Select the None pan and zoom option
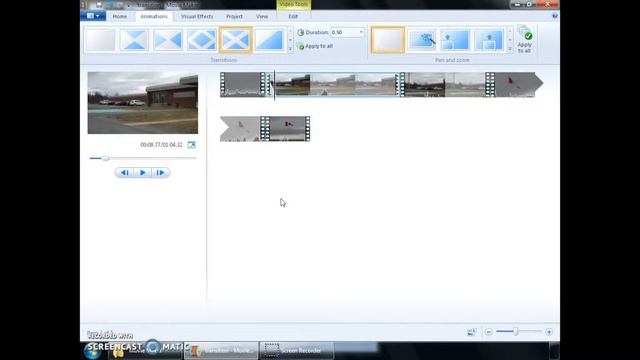This screenshot has height=360, width=640. point(387,40)
